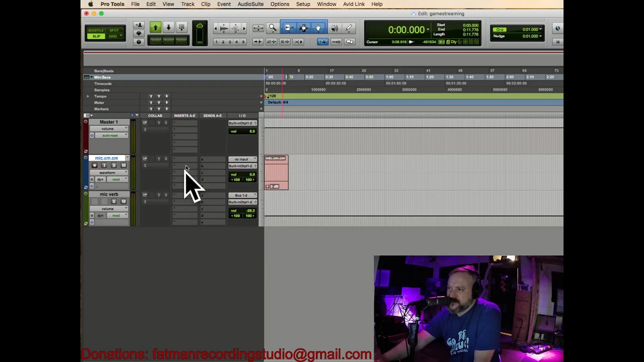
Task: Select the Pencil tool
Action: click(349, 28)
